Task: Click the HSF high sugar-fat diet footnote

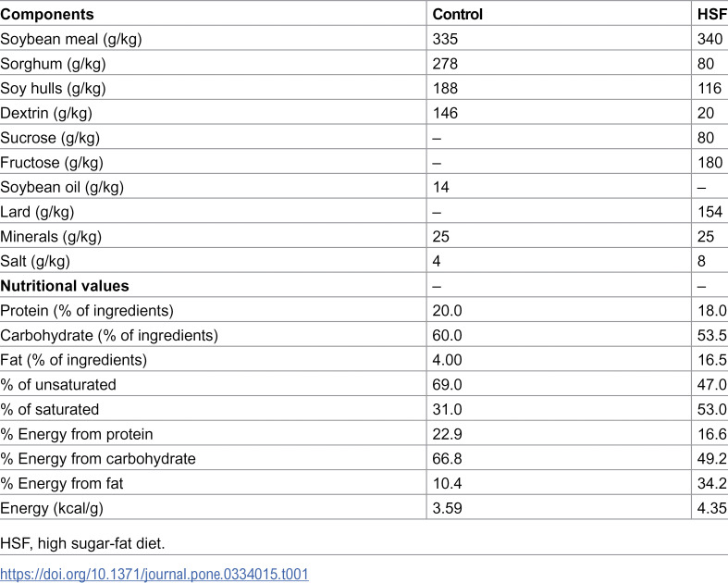Action: coord(82,543)
